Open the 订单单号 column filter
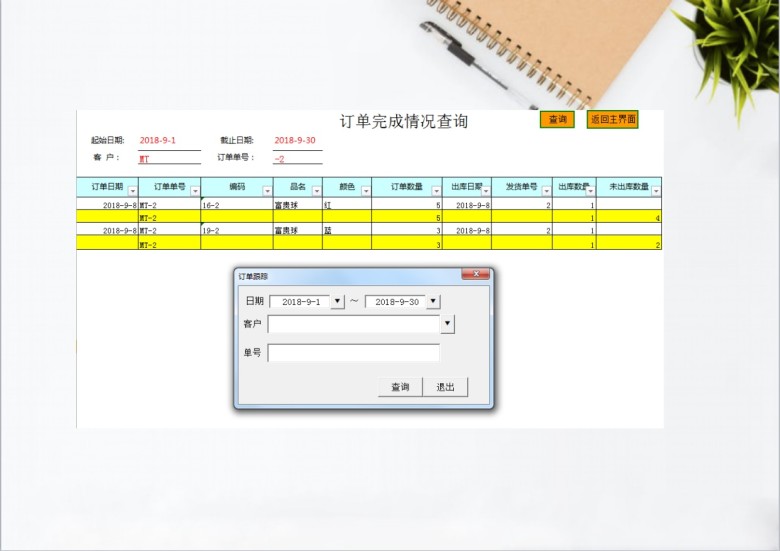 click(x=195, y=191)
